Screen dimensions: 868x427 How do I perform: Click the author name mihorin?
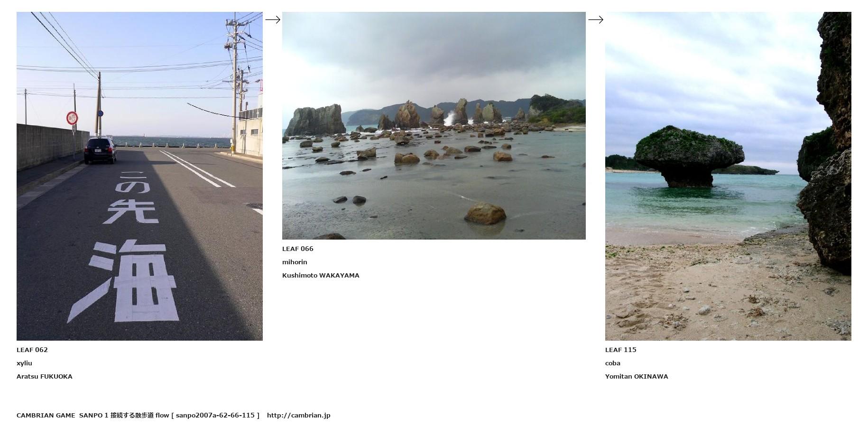(x=295, y=262)
